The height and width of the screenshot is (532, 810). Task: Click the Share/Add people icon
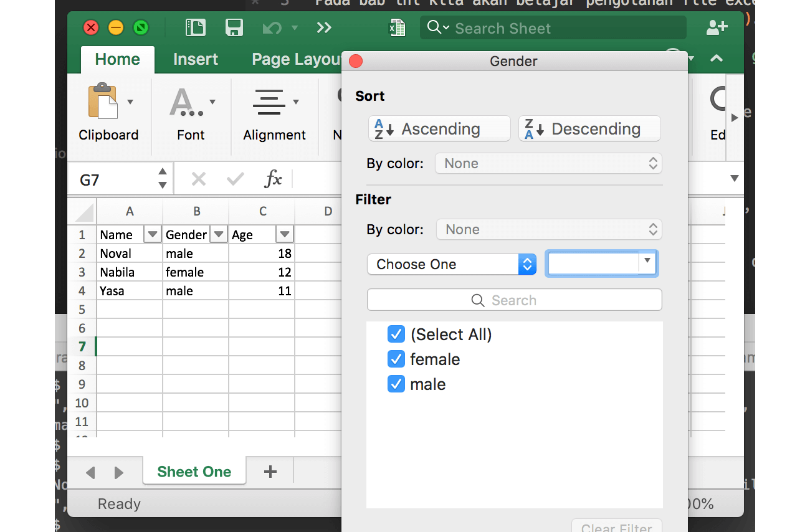(717, 27)
